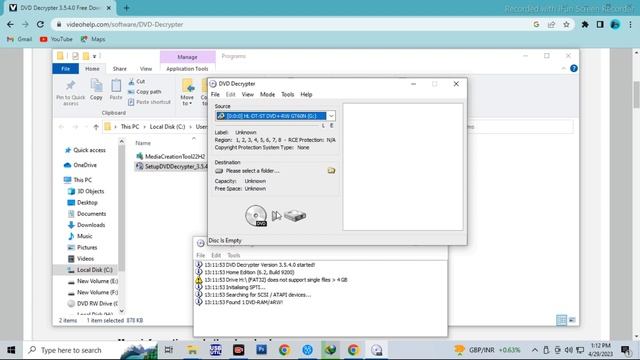Click the Name column header
Image resolution: width=640 pixels, height=360 pixels.
143,143
